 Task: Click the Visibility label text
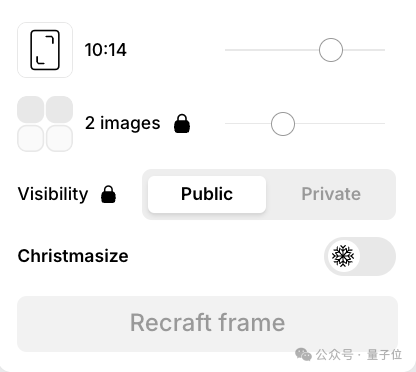(x=53, y=194)
